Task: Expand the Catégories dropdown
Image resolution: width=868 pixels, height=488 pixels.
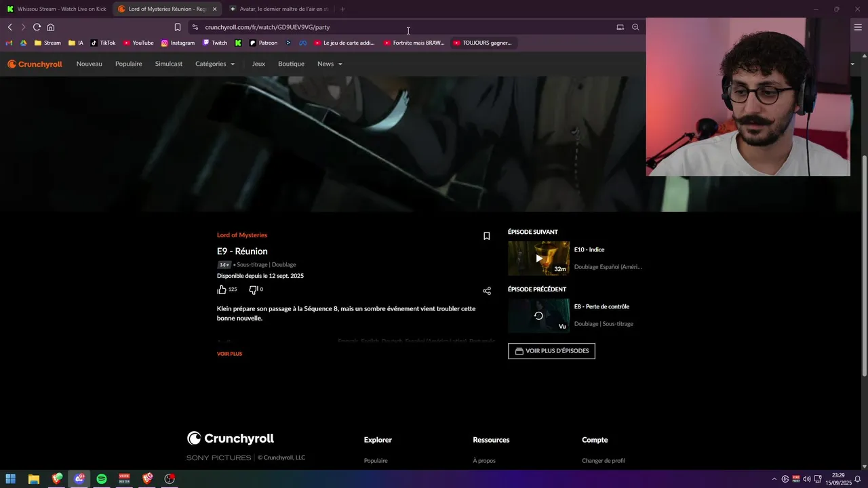Action: (x=215, y=64)
